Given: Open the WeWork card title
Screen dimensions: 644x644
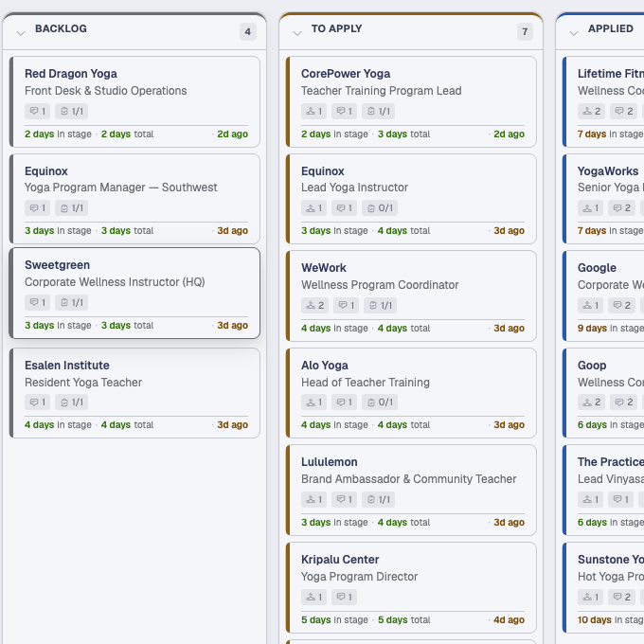Looking at the screenshot, I should tap(324, 268).
